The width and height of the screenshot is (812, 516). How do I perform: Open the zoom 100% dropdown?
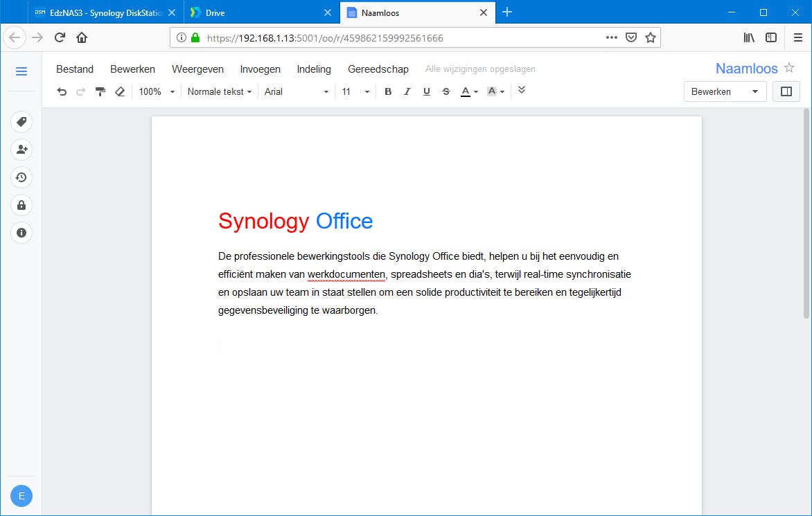click(x=157, y=91)
